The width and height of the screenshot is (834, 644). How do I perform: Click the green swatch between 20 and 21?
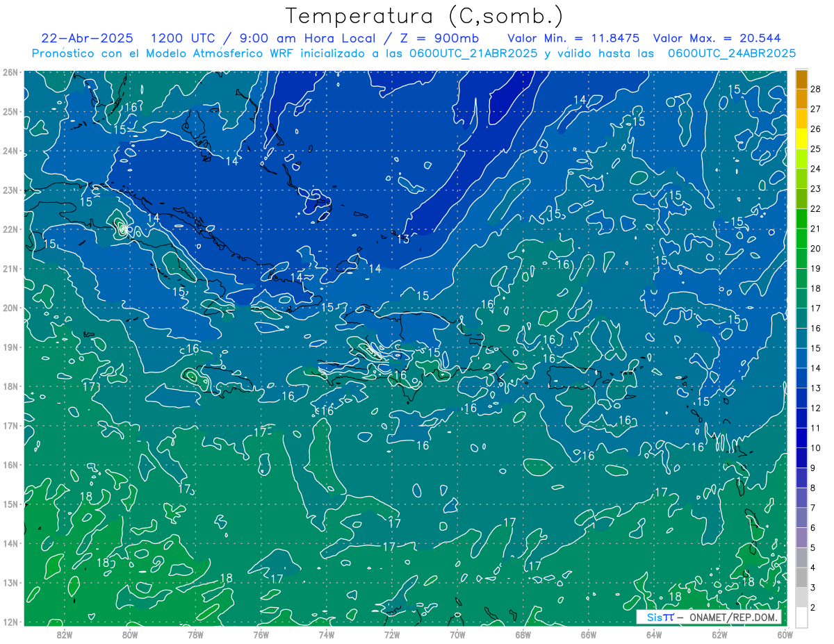coord(801,238)
